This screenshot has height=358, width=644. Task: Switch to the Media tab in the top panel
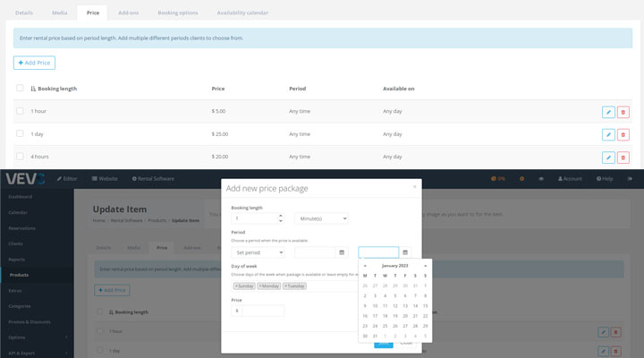[59, 13]
